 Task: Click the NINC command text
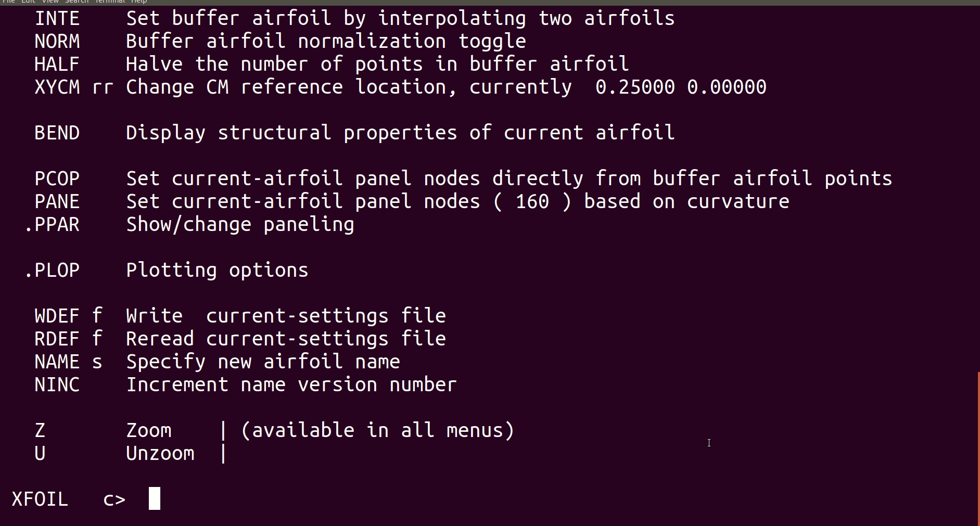(x=57, y=384)
